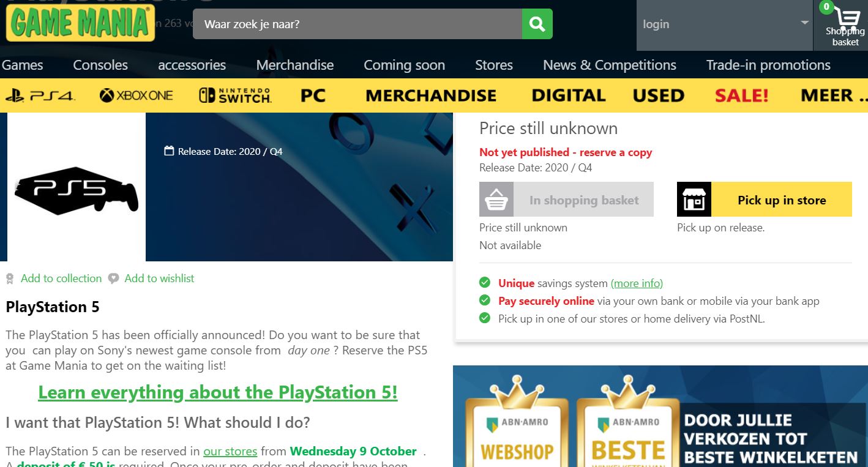Click the Nintendo Switch logo
Screen dimensions: 868x467
click(235, 95)
